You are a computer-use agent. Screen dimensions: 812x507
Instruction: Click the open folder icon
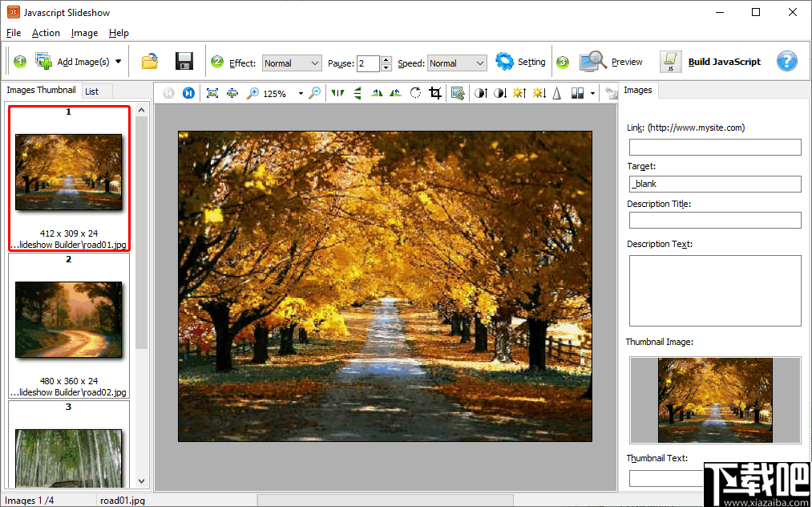pos(150,62)
